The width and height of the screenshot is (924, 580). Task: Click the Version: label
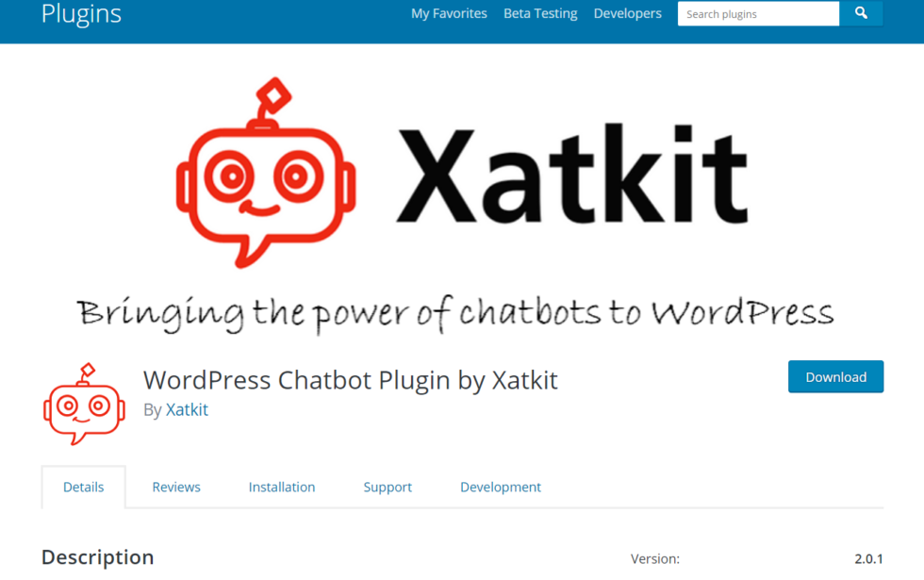click(654, 558)
